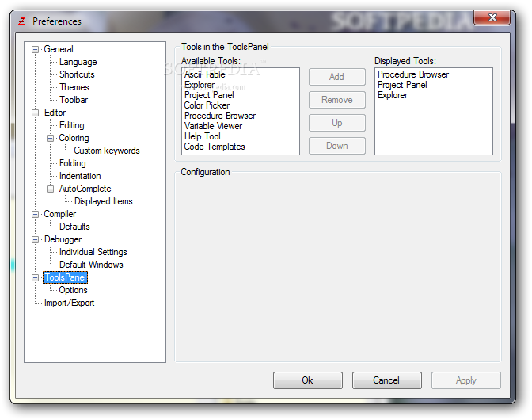Open the Debugger preferences
The width and height of the screenshot is (532, 420).
(x=63, y=239)
